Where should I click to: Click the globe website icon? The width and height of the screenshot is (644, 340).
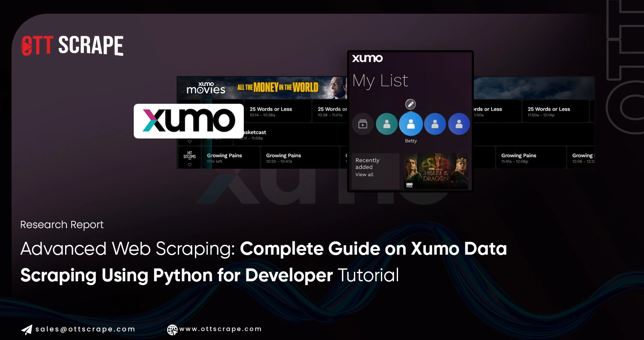tap(172, 329)
